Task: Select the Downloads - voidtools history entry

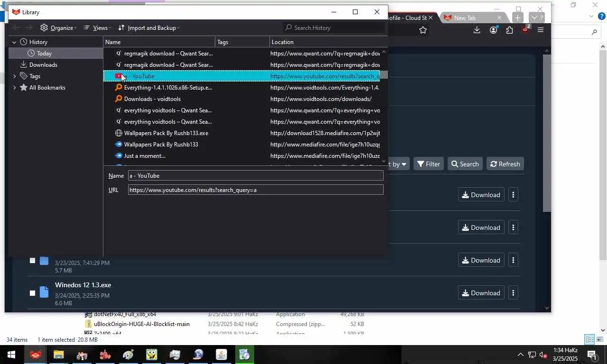Action: 241,99
